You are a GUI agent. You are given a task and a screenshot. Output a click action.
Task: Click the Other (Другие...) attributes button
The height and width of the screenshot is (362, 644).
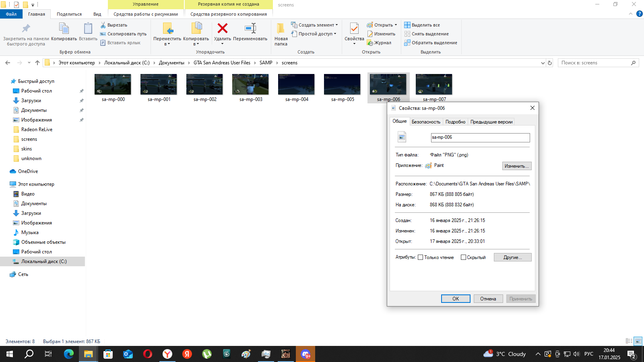(512, 257)
